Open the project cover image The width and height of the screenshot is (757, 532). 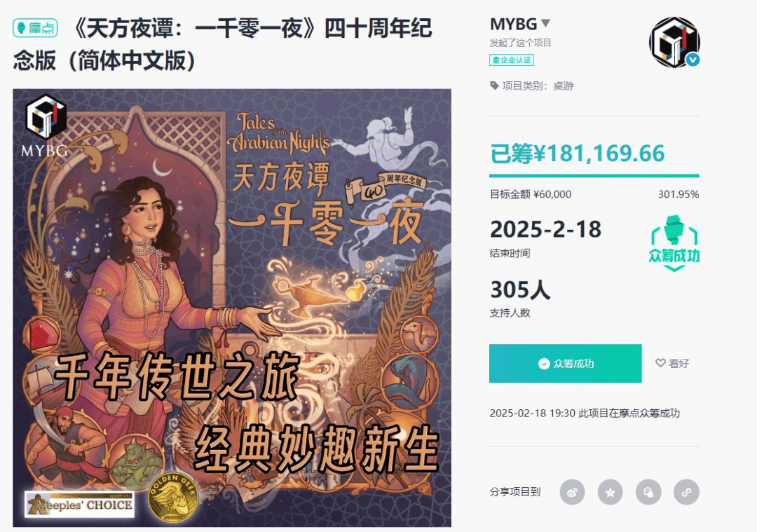(232, 308)
